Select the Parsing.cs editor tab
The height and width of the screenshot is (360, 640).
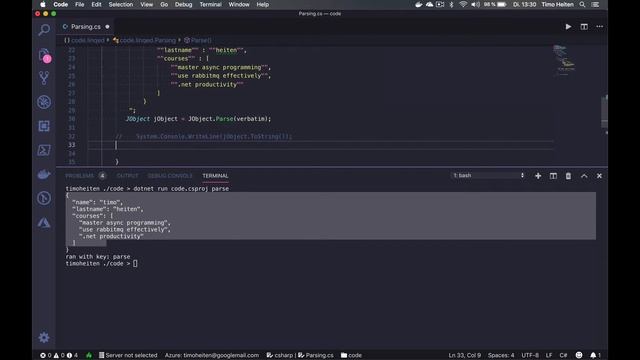(86, 27)
